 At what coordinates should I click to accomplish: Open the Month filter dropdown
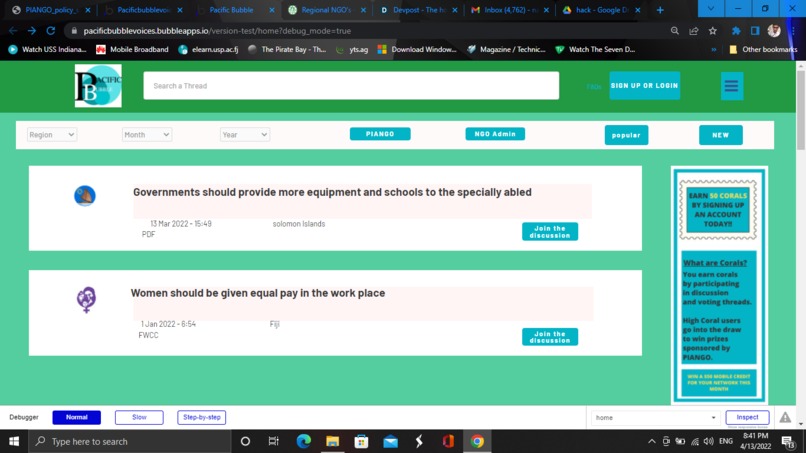coord(146,135)
